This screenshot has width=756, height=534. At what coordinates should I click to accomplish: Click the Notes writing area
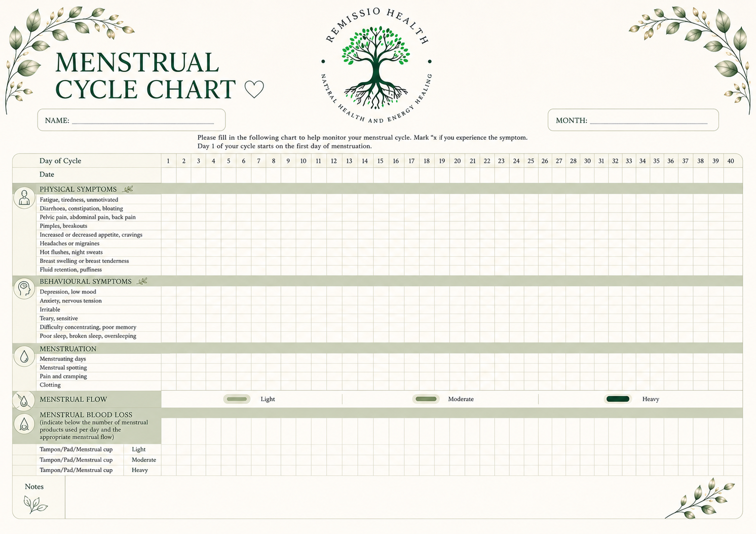[x=403, y=497]
